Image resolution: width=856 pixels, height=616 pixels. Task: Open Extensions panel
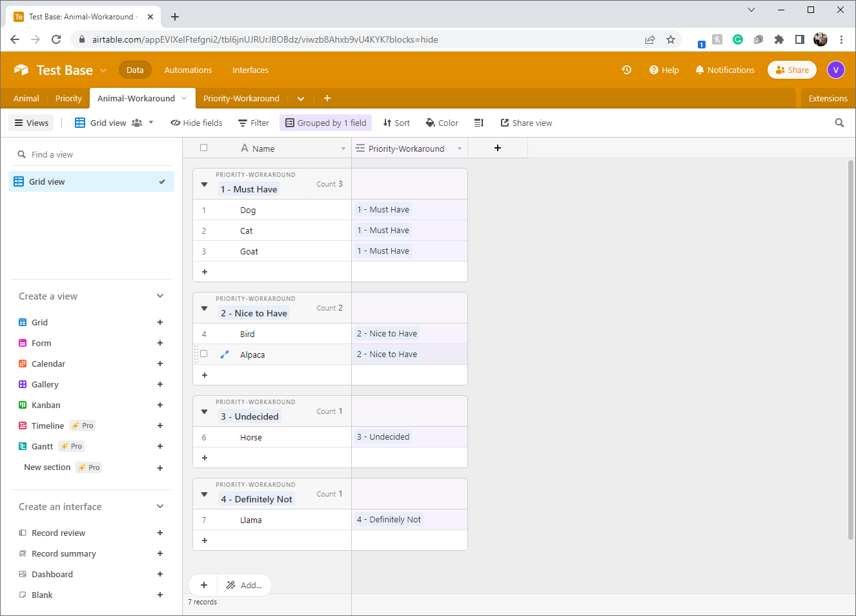coord(828,98)
